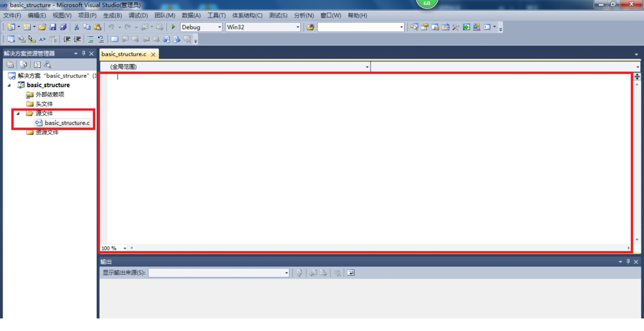644x331 pixels.
Task: Click the Find Message in Code icon in Output
Action: tap(300, 273)
